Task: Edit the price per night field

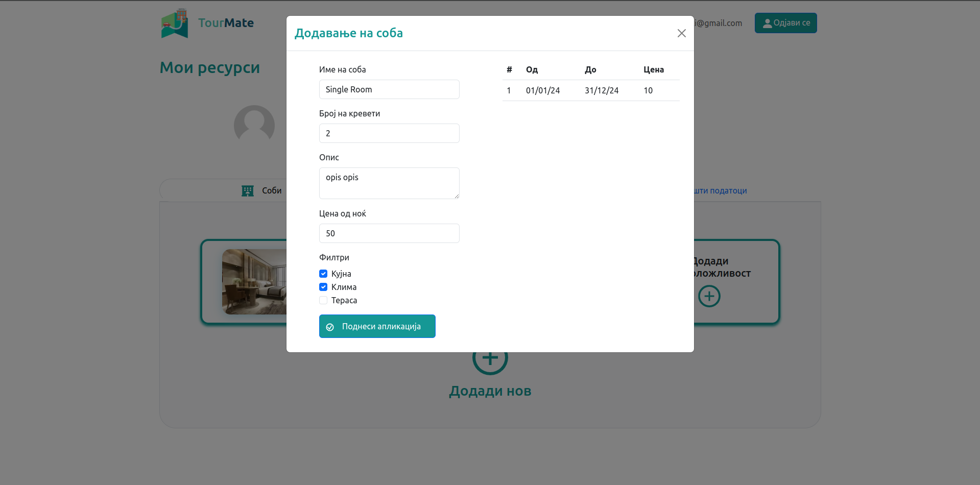Action: [389, 233]
